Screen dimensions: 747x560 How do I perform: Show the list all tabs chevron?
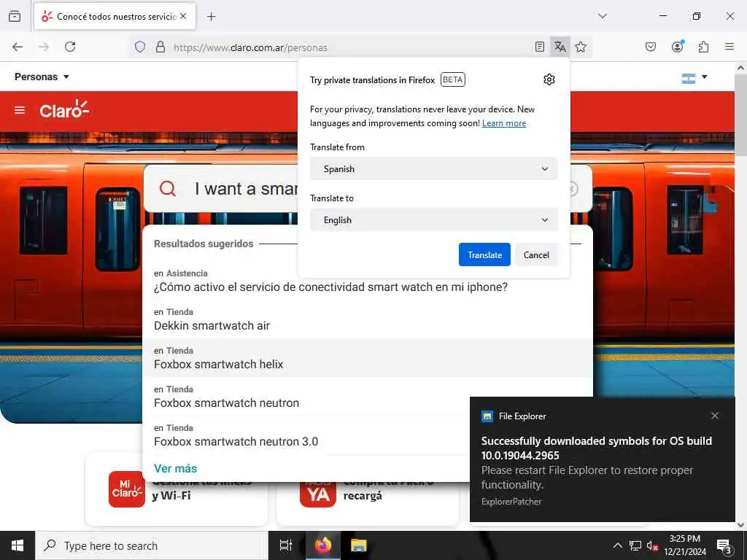click(x=602, y=16)
